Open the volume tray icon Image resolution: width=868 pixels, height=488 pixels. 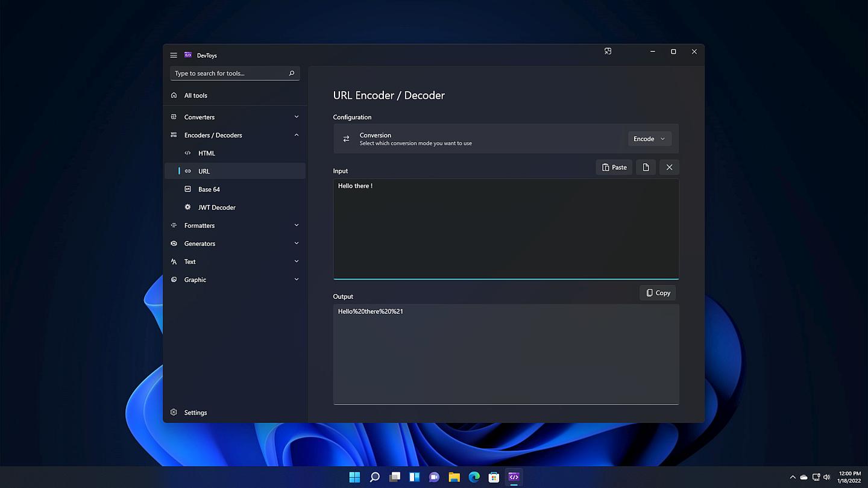pyautogui.click(x=826, y=477)
